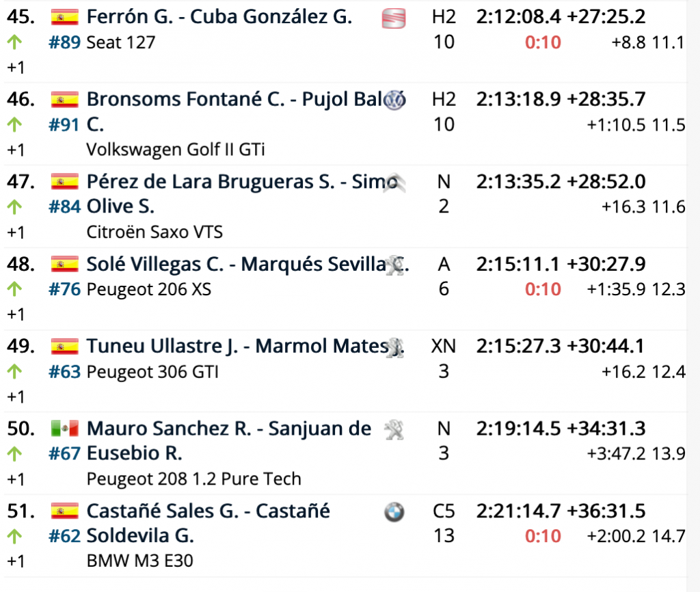Click the Mexican flag in row 50
This screenshot has width=700, height=592.
coord(65,429)
